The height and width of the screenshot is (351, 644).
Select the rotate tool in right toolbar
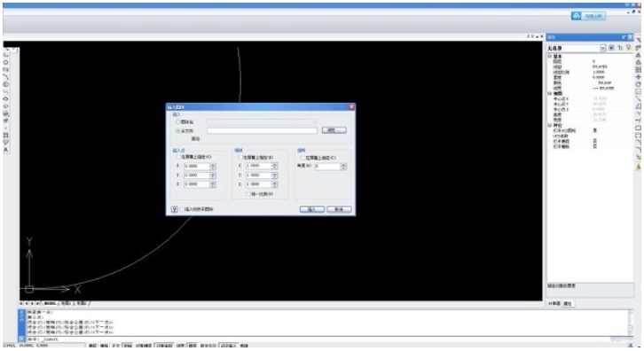point(639,84)
